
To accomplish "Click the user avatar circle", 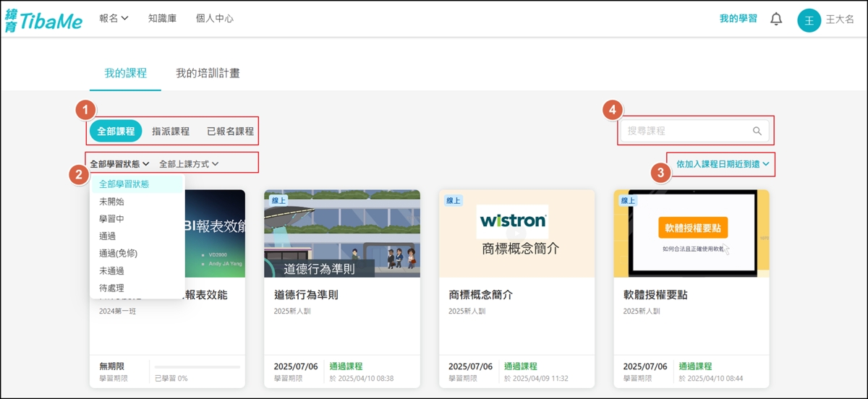I will (x=809, y=20).
